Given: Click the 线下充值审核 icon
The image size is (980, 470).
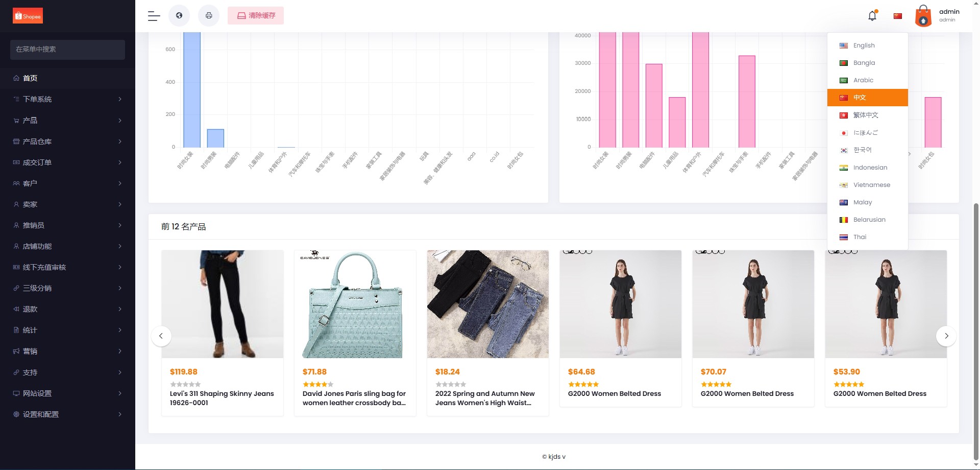Looking at the screenshot, I should [16, 267].
